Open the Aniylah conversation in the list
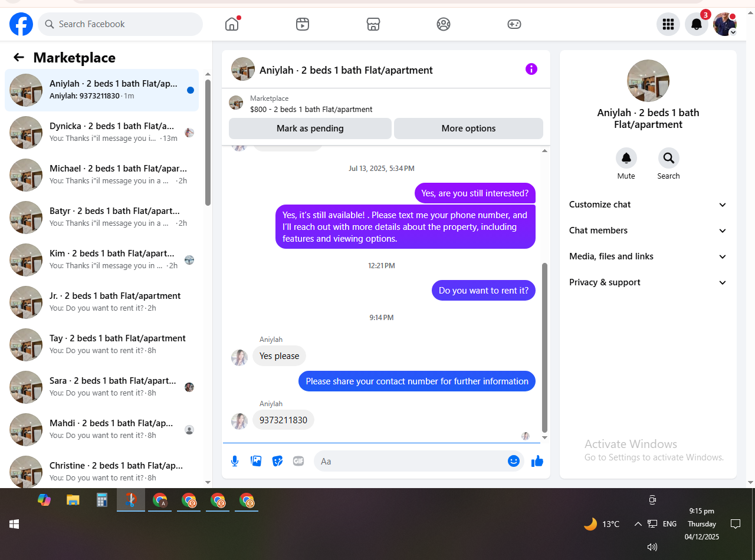Screen dimensions: 755x560 pos(102,90)
